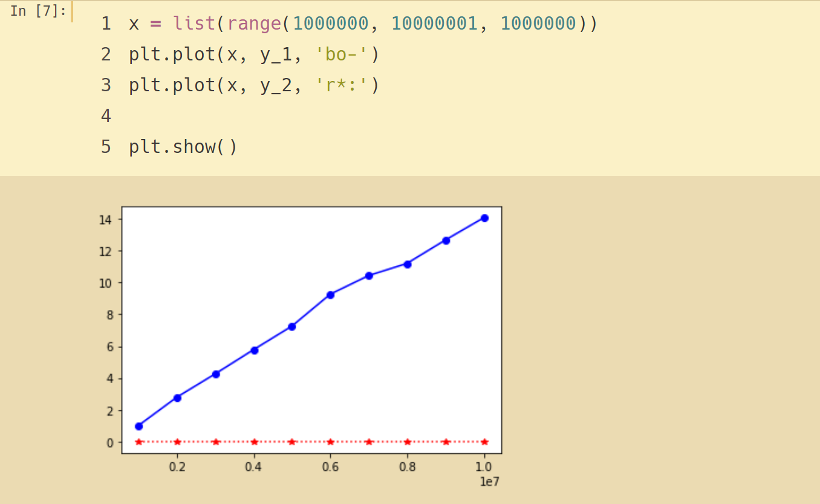Click the blue marker at x equals 0.6
This screenshot has width=820, height=504.
331,295
